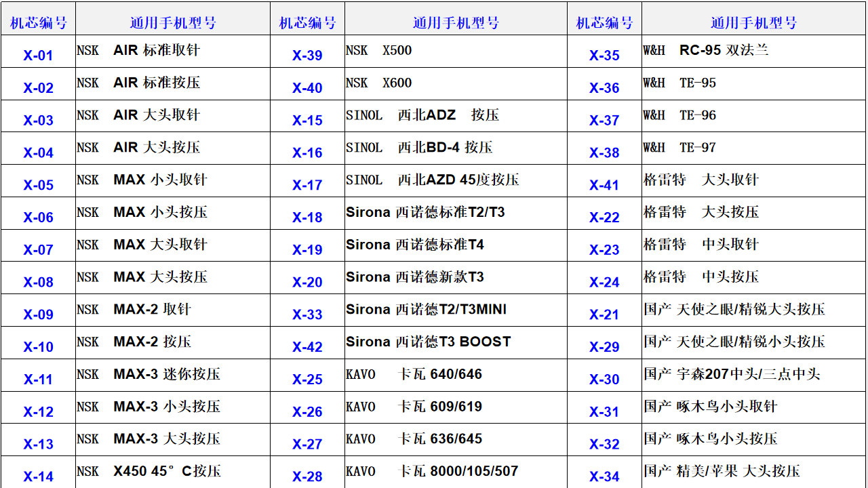Screen dimensions: 868x488
Task: Select the 'NSK AIR 标准取针' cell
Action: 173,52
